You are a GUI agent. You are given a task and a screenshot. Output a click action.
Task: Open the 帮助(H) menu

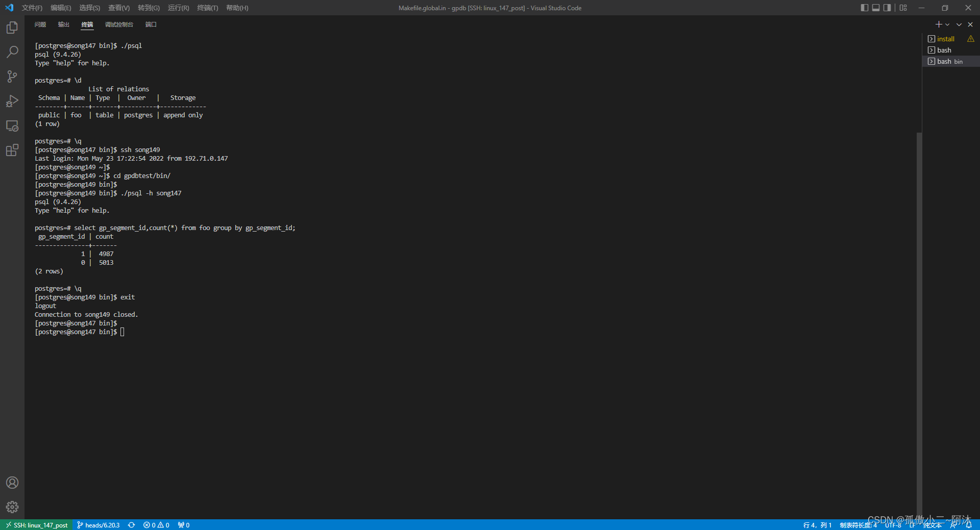[x=237, y=8]
